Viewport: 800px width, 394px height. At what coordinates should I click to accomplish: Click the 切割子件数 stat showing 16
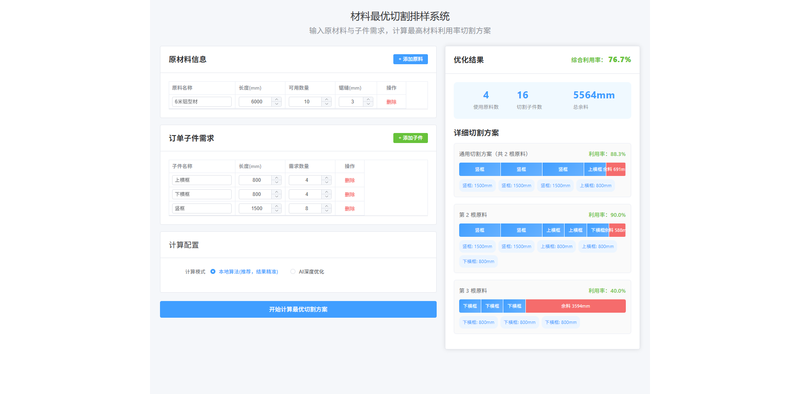[529, 100]
